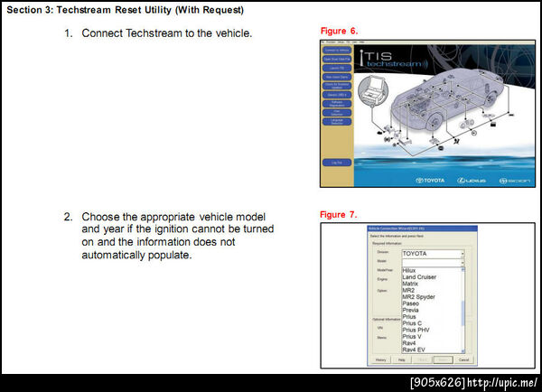Click the Lexus logo at bottom
This screenshot has width=542, height=392.
472,181
